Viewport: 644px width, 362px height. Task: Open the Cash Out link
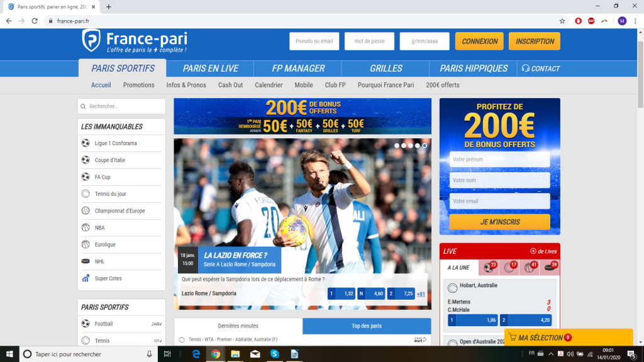tap(230, 85)
